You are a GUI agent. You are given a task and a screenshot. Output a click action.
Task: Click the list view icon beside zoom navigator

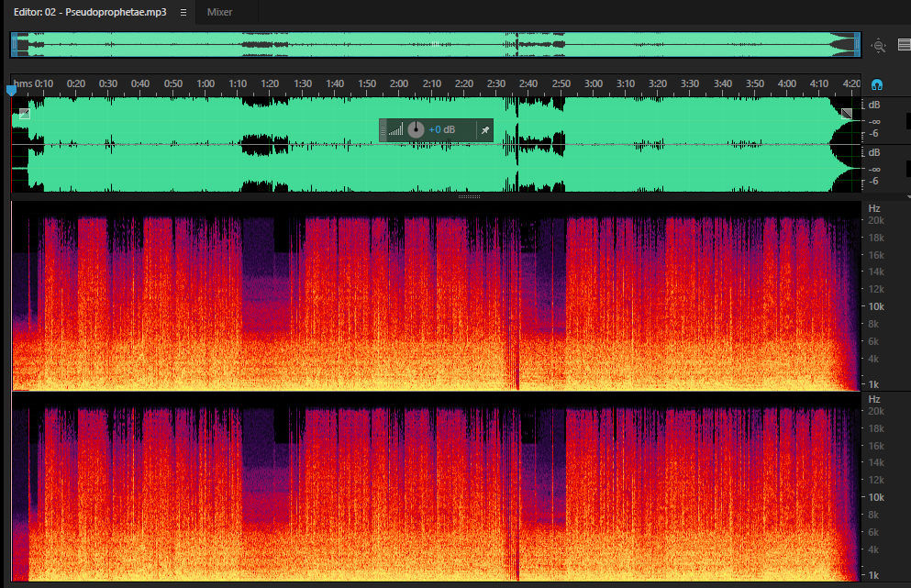[x=904, y=45]
